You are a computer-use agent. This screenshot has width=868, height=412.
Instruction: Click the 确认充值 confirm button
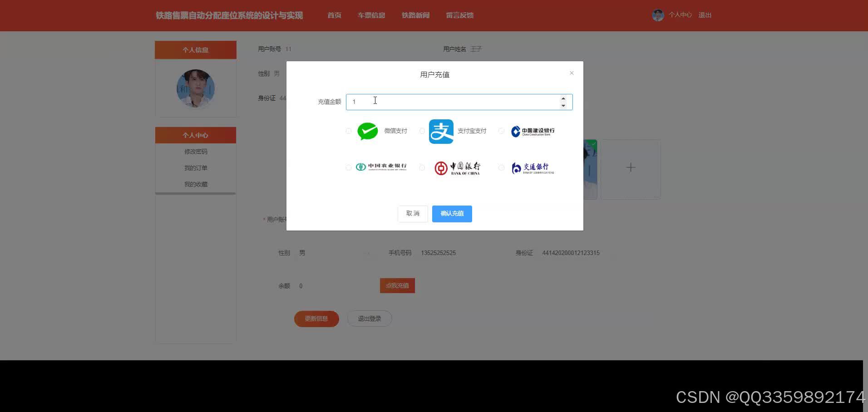point(452,213)
